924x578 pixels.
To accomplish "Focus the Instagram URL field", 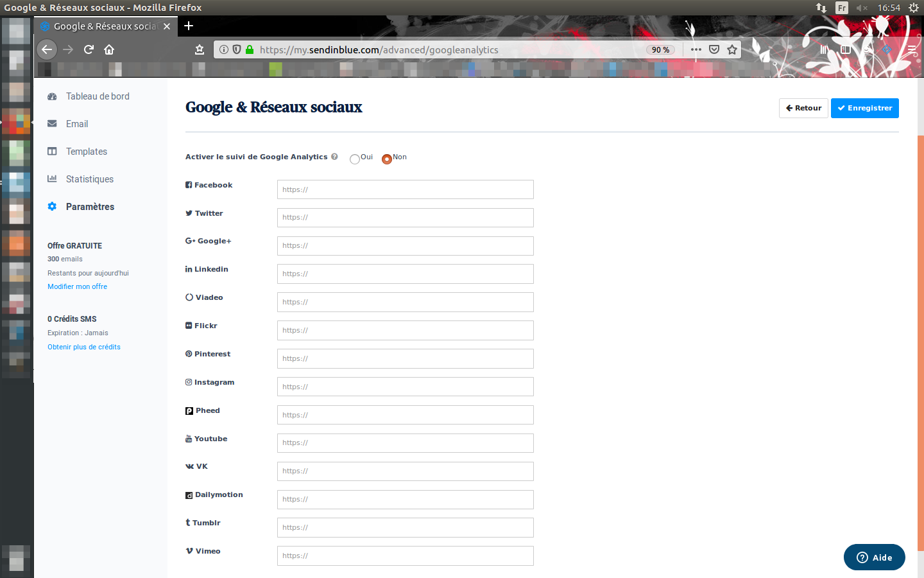I will pyautogui.click(x=405, y=387).
